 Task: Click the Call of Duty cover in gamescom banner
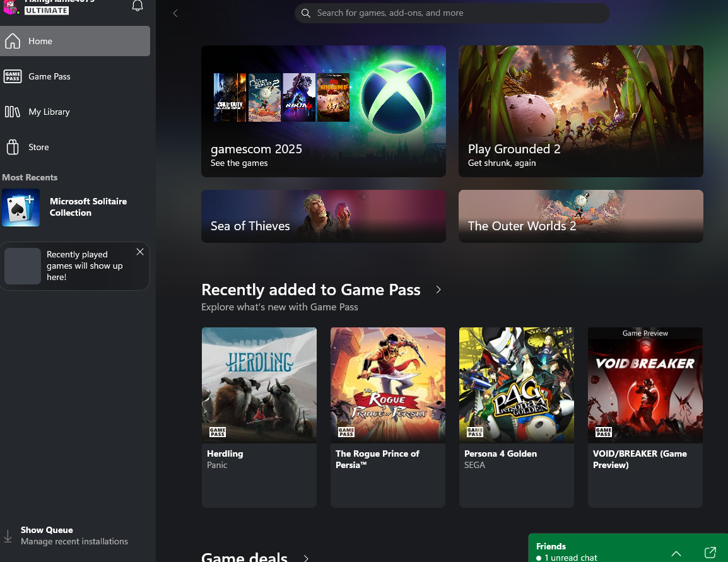coord(230,98)
